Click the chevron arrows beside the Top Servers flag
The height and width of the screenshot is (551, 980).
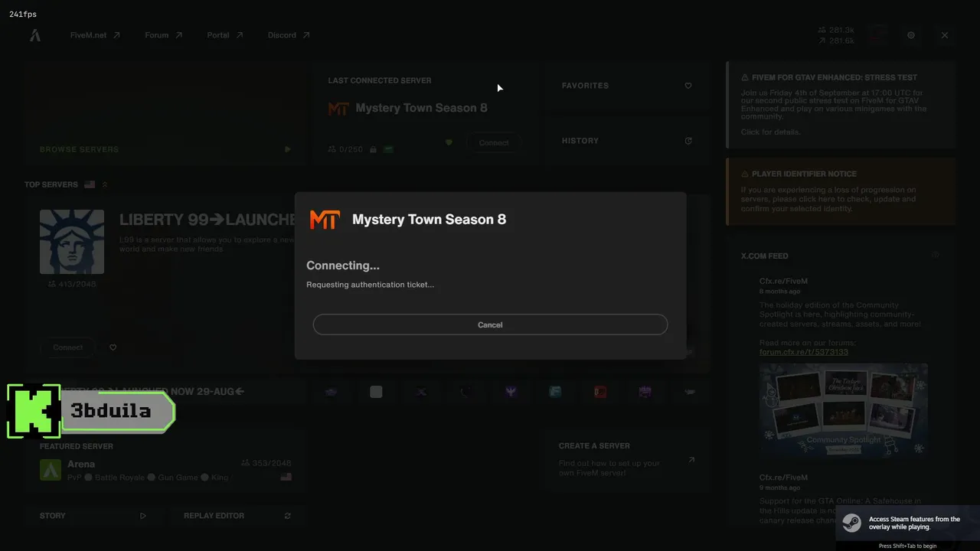[x=105, y=184]
